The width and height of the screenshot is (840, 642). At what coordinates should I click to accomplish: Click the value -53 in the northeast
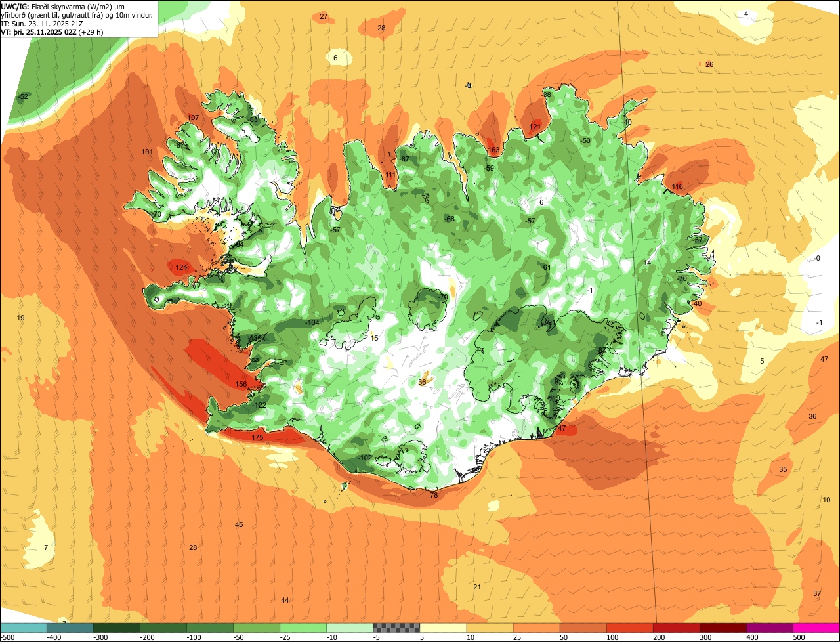[x=585, y=140]
